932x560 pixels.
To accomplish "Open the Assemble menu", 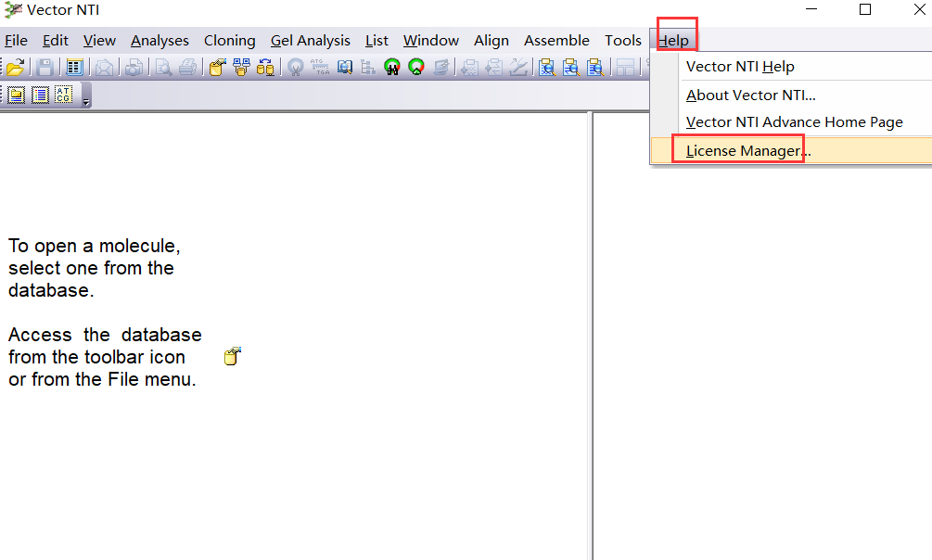I will coord(556,41).
